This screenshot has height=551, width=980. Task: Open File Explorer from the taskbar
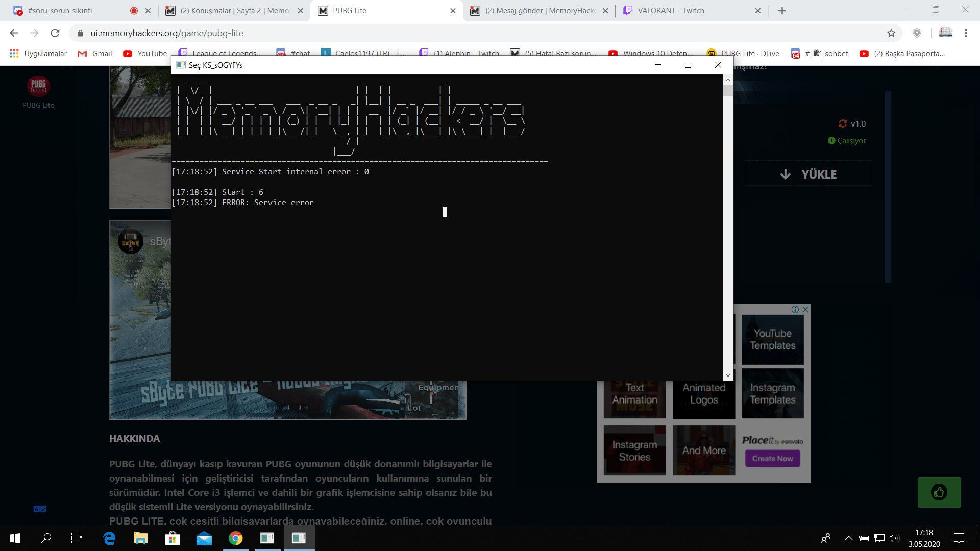pyautogui.click(x=140, y=538)
